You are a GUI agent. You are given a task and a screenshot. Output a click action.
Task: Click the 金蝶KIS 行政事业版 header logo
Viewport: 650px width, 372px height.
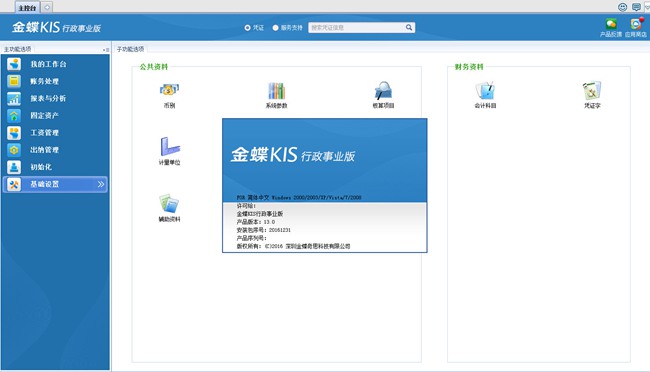click(56, 27)
